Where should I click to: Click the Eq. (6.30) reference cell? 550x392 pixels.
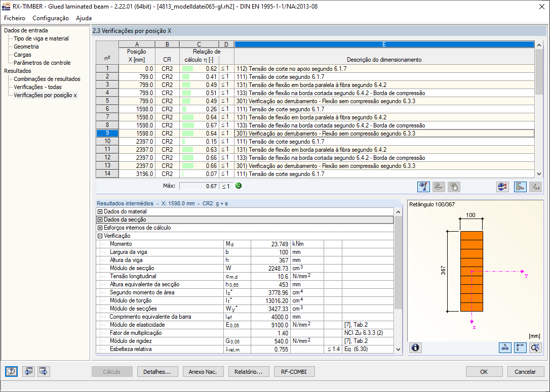pos(368,349)
